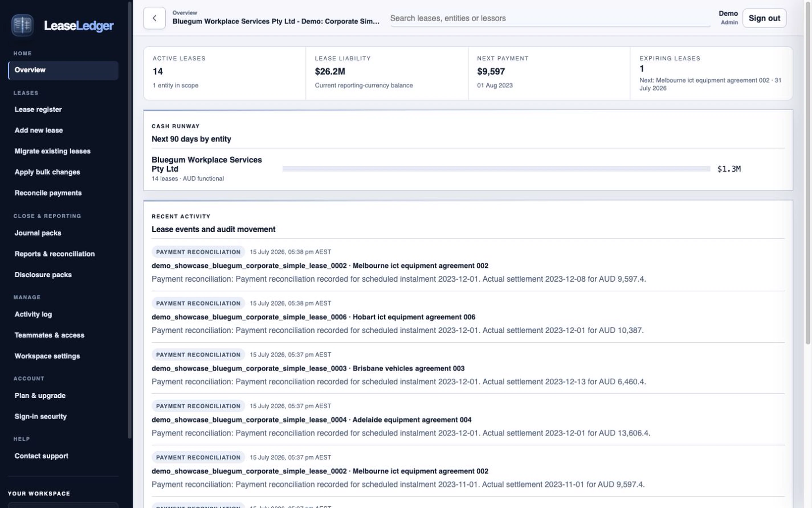The width and height of the screenshot is (812, 508).
Task: Click the first Payment Reconciliation badge at 05:38 pm
Action: pyautogui.click(x=198, y=252)
